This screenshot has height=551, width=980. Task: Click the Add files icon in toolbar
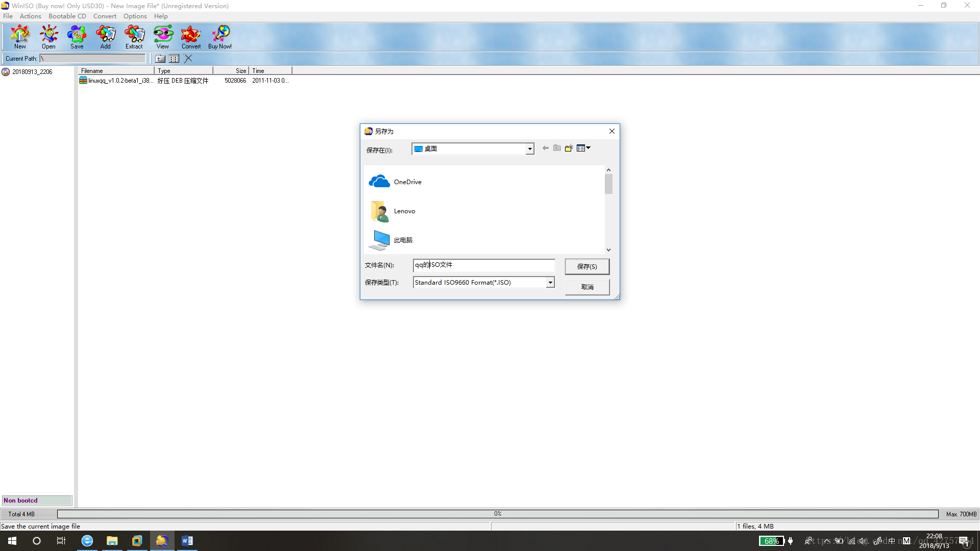(x=105, y=37)
